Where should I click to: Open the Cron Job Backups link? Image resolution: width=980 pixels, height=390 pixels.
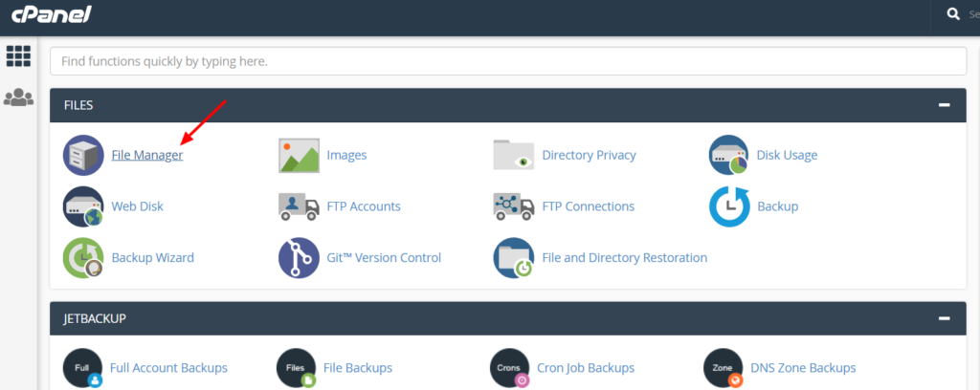coord(586,368)
